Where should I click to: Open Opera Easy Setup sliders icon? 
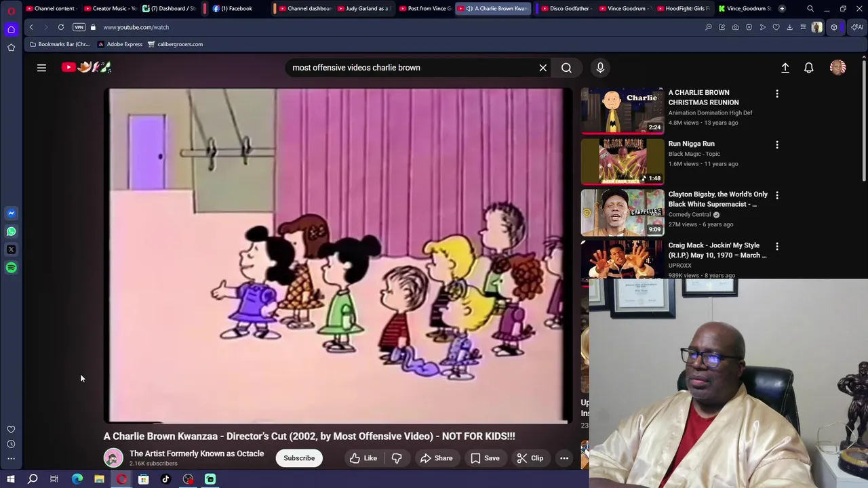(x=803, y=27)
